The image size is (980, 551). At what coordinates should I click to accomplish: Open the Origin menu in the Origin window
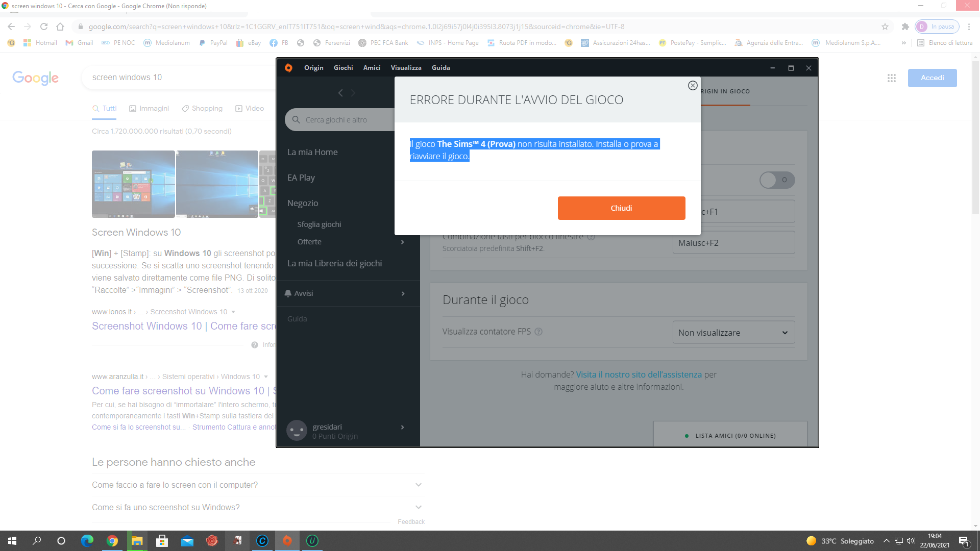313,68
